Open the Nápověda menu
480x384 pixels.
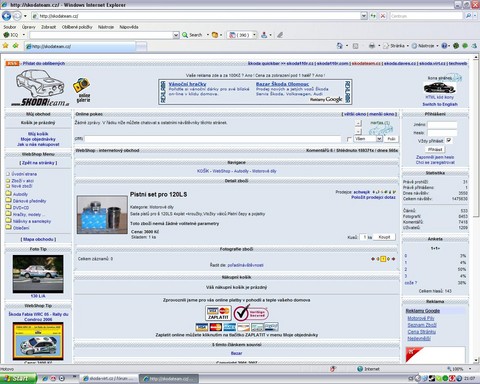point(129,27)
